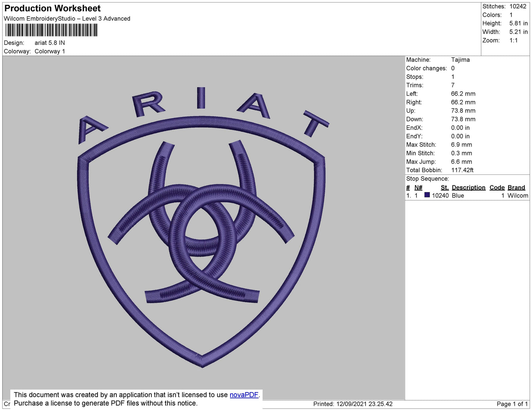Select Trims value 7

click(453, 85)
